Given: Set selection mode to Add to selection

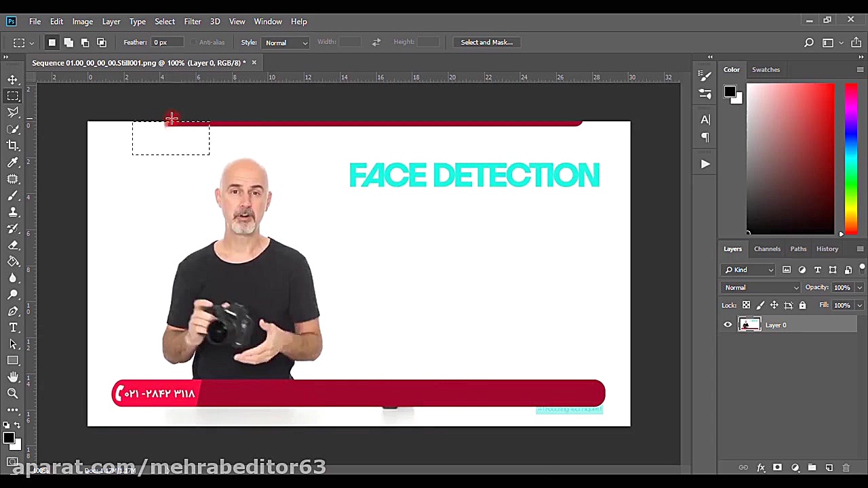Looking at the screenshot, I should tap(68, 42).
